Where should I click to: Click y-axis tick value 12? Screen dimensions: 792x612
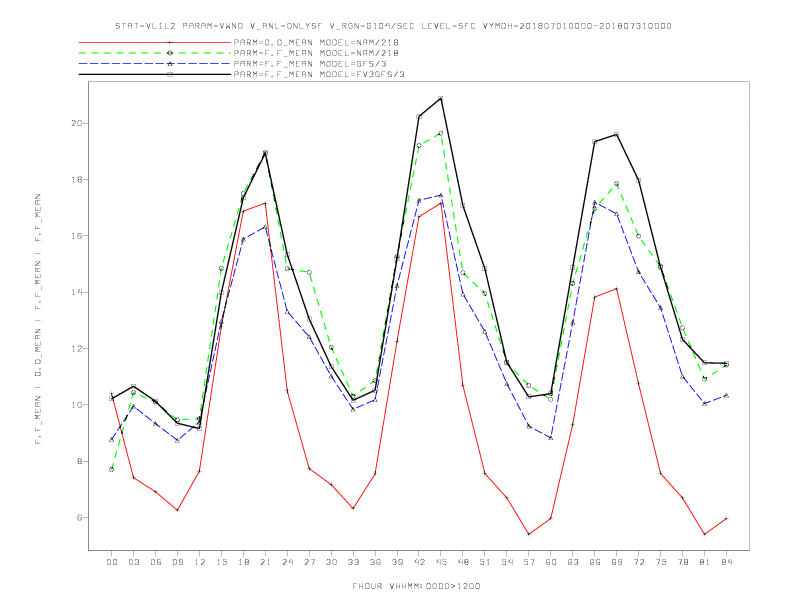(76, 348)
